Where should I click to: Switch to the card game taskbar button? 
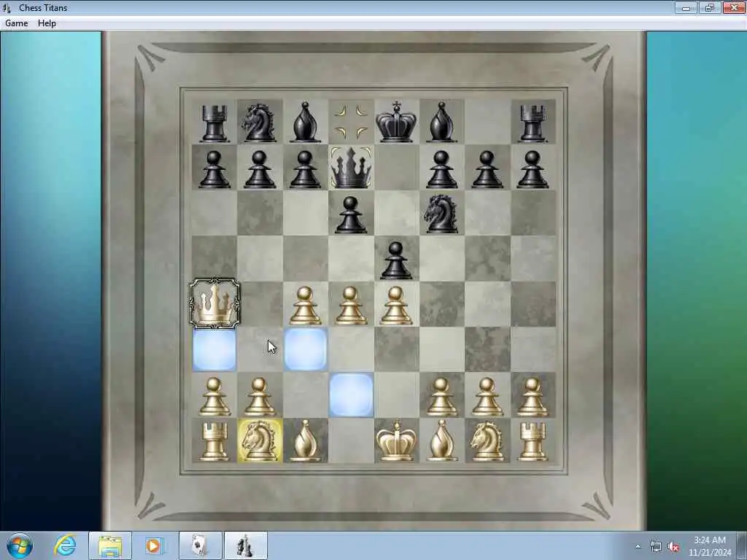200,545
